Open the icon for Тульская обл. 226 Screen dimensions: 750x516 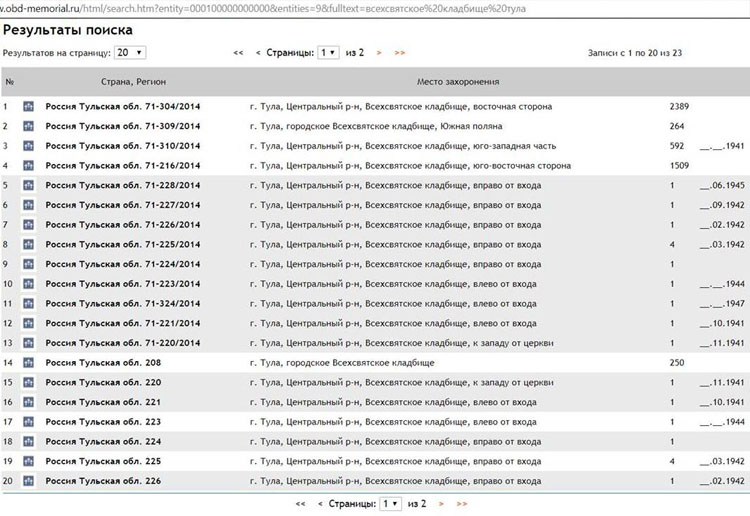(28, 481)
